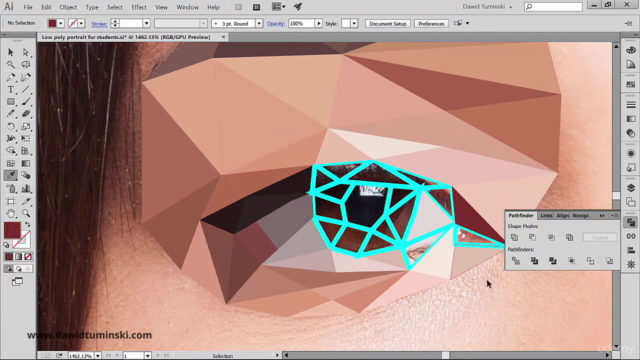Screen dimensions: 640x360
Task: Select the Blend tool
Action: pyautogui.click(x=26, y=176)
